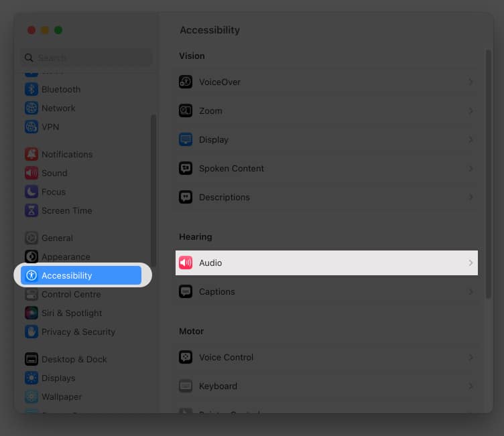Select Displays label in sidebar
Screen dimensions: 504x436
pyautogui.click(x=58, y=378)
